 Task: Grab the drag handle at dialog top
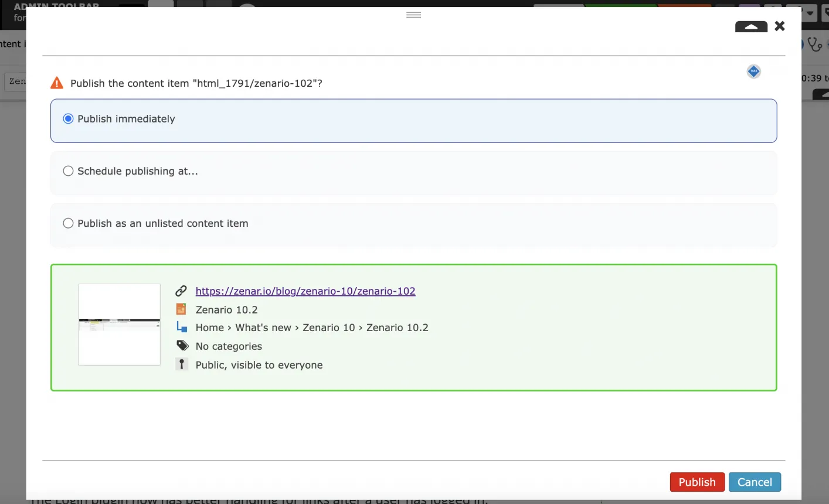coord(414,15)
